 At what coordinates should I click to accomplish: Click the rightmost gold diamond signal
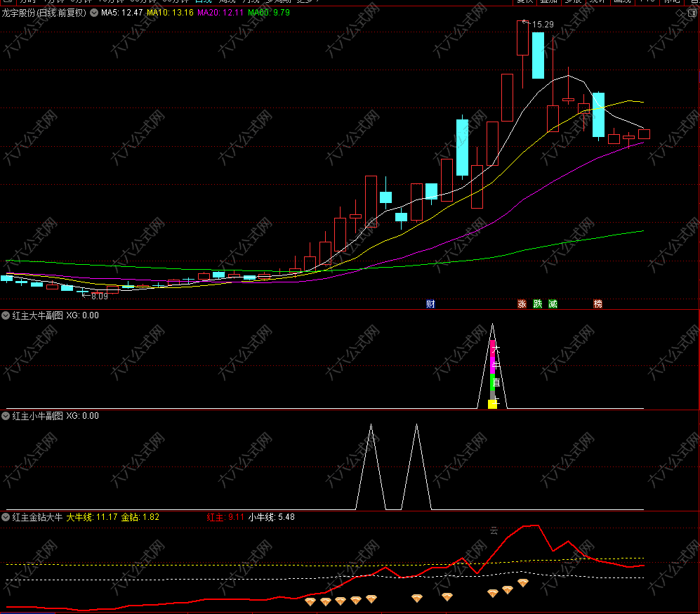tap(523, 583)
